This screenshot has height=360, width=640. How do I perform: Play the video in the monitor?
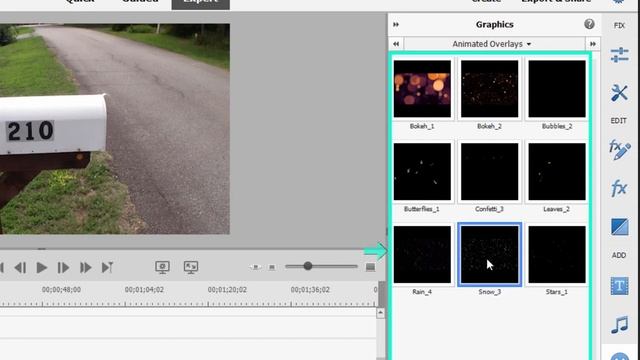pyautogui.click(x=41, y=268)
